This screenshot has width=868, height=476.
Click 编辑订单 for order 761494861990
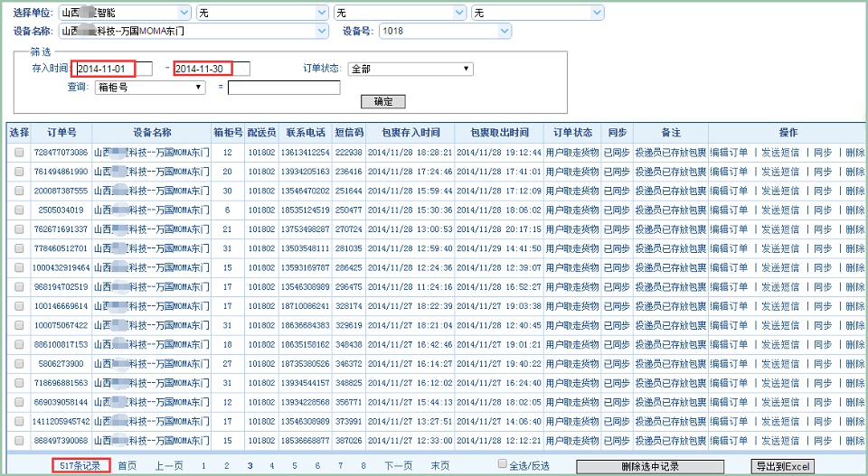[729, 172]
